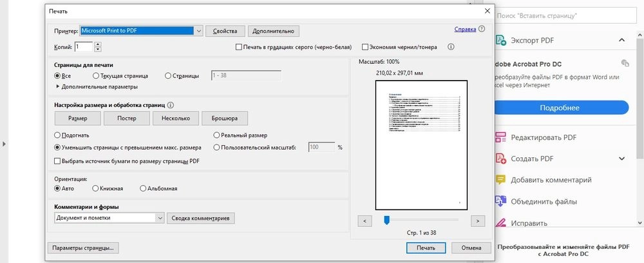Click the Poster button
This screenshot has width=644, height=263.
click(126, 119)
